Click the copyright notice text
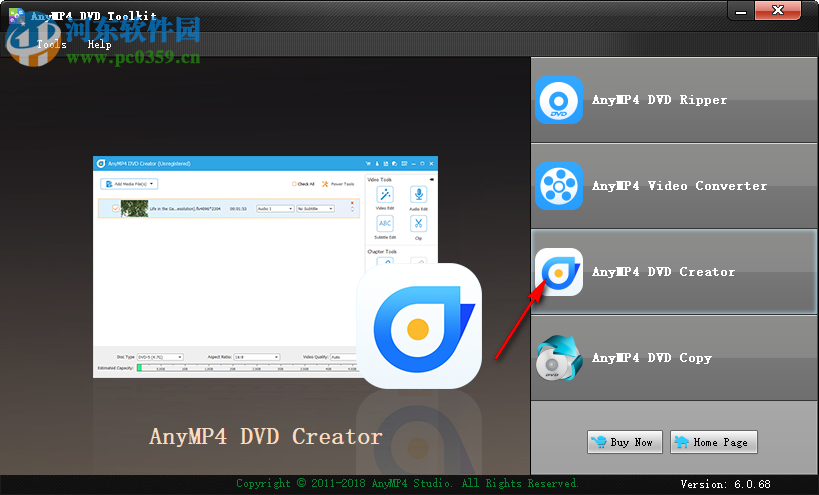Image resolution: width=819 pixels, height=495 pixels. [x=407, y=484]
